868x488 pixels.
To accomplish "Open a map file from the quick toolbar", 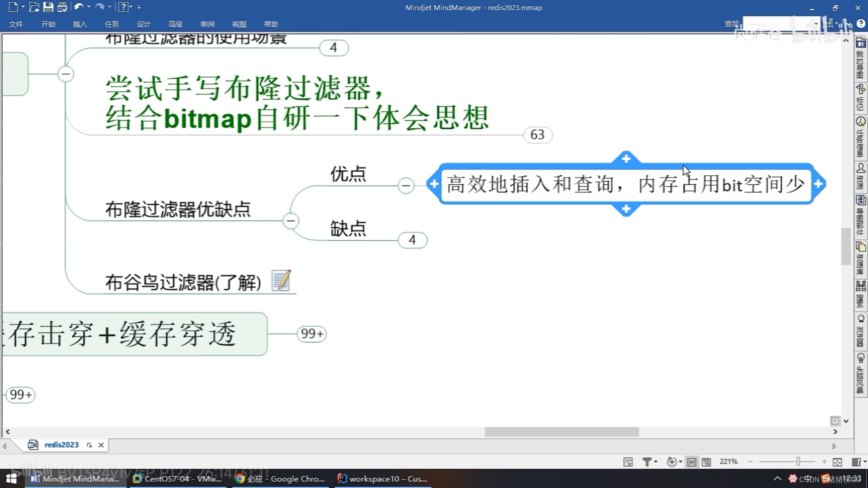I will point(34,7).
